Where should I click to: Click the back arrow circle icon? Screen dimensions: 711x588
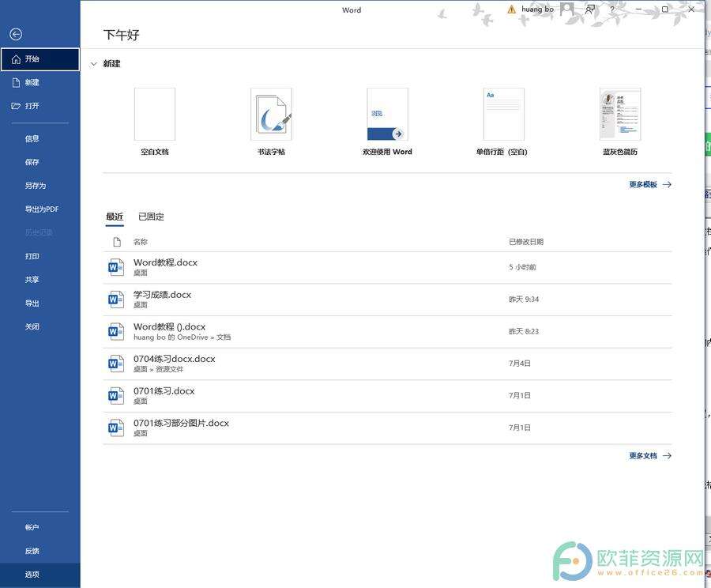[x=16, y=34]
